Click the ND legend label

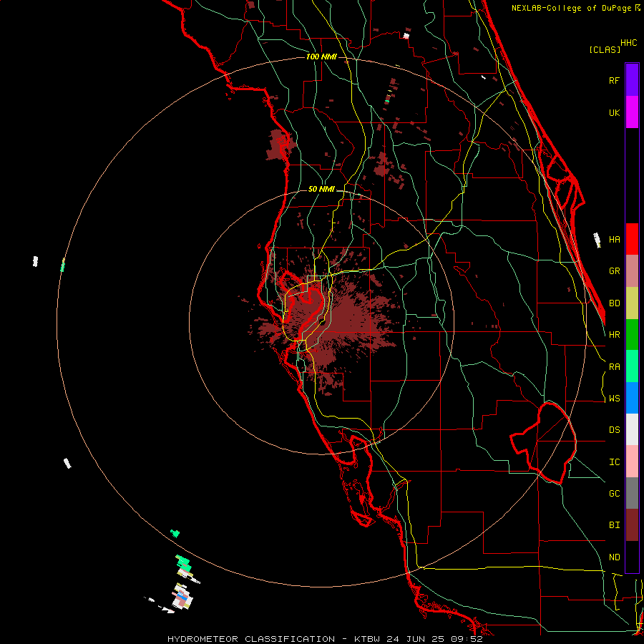pyautogui.click(x=614, y=557)
